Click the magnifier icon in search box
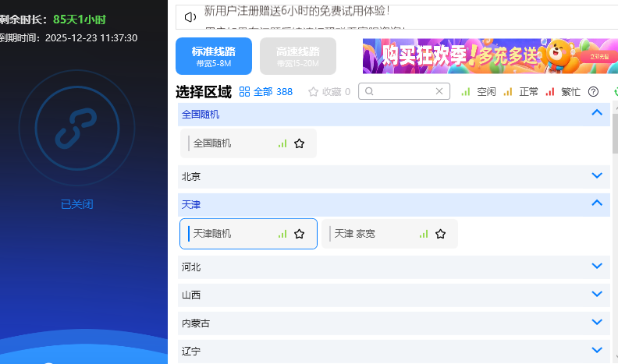 pos(369,92)
